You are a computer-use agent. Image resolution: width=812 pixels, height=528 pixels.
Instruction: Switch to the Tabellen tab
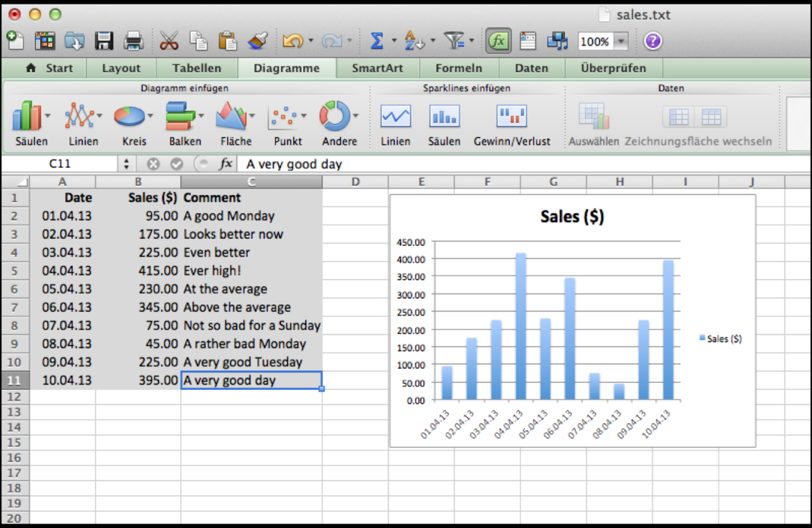[x=197, y=68]
